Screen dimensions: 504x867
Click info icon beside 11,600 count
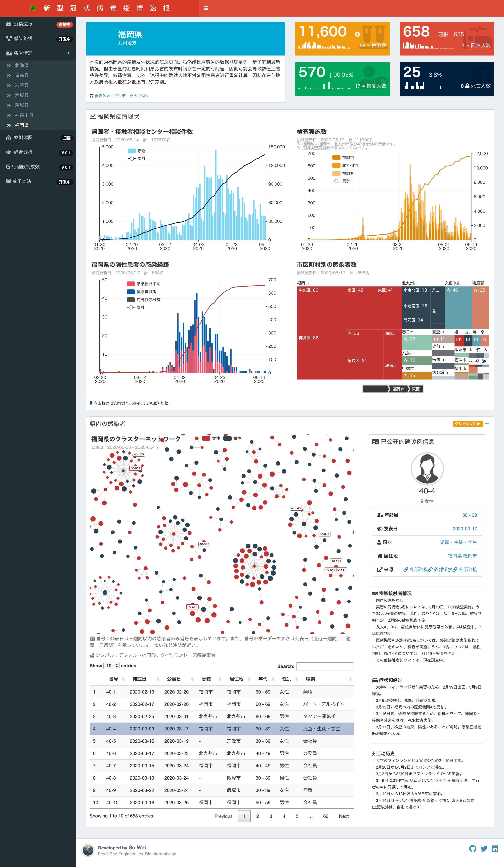(357, 34)
